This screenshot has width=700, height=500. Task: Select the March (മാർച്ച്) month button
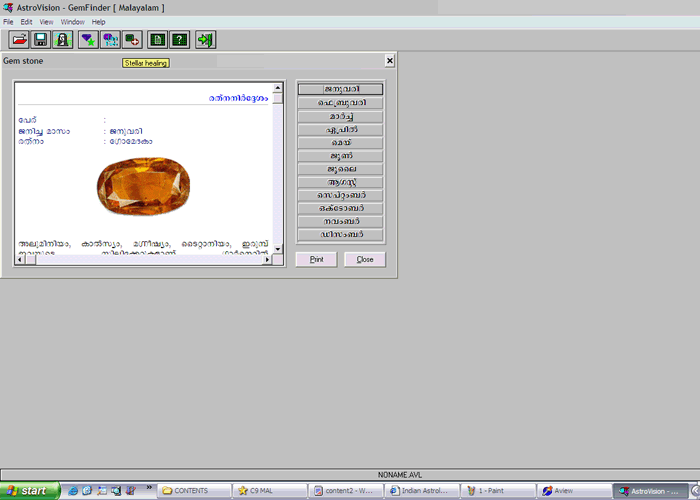coord(340,117)
